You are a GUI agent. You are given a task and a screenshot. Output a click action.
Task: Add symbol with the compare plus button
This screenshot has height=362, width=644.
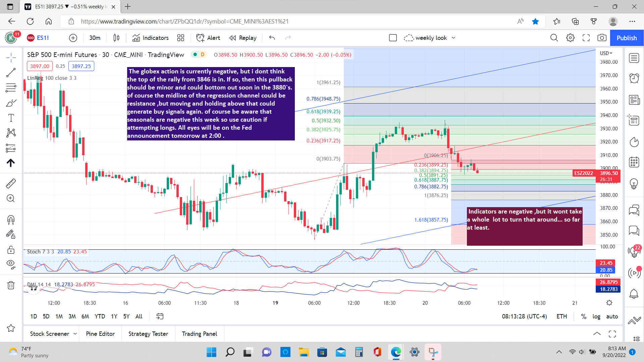click(x=73, y=38)
